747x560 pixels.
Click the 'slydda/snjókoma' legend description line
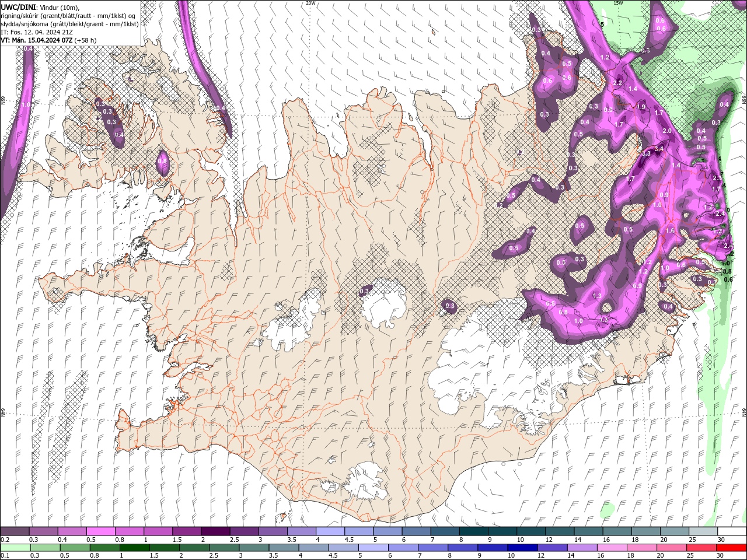click(69, 24)
